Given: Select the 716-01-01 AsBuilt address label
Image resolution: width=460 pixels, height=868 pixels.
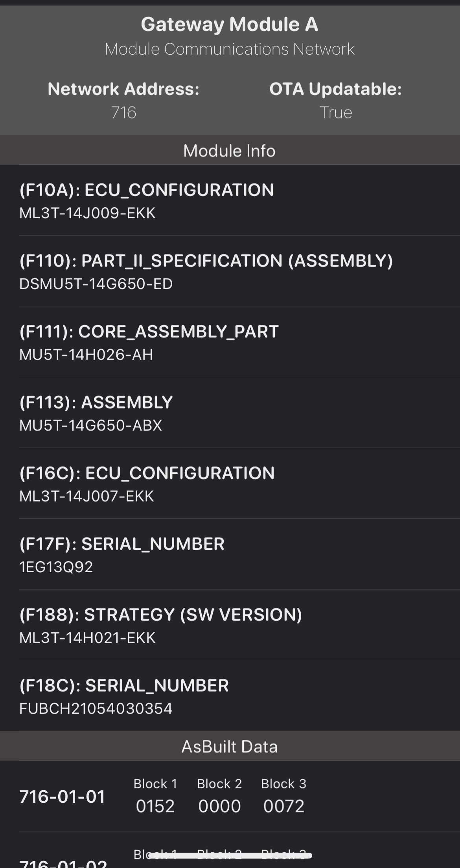Looking at the screenshot, I should tap(62, 797).
